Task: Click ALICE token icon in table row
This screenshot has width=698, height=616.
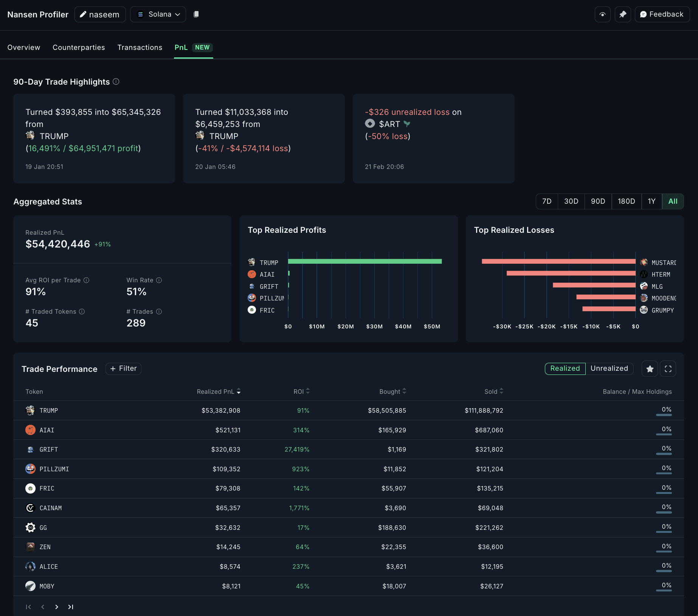Action: tap(30, 566)
